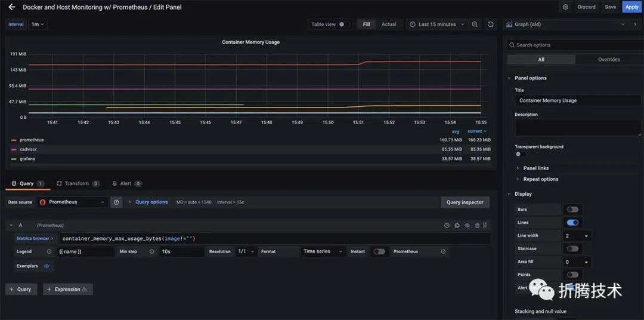Duplicate query A using the copy icon
The height and width of the screenshot is (320, 644).
pos(457,226)
